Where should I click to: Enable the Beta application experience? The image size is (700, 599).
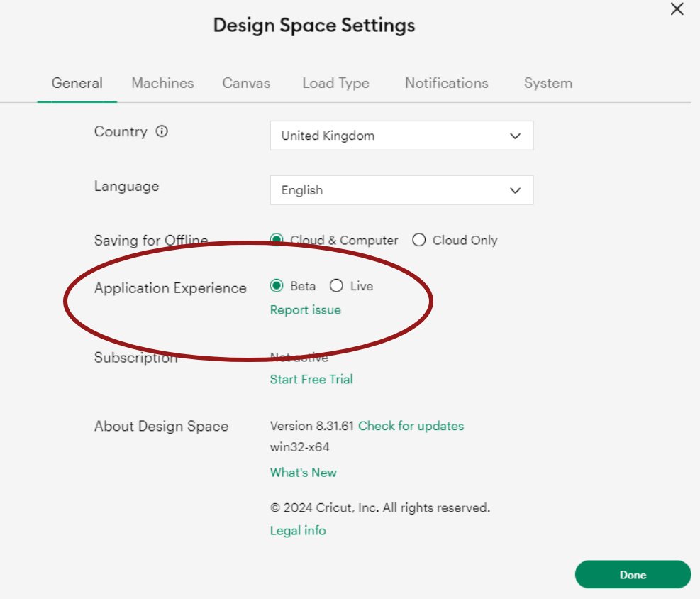[x=277, y=286]
